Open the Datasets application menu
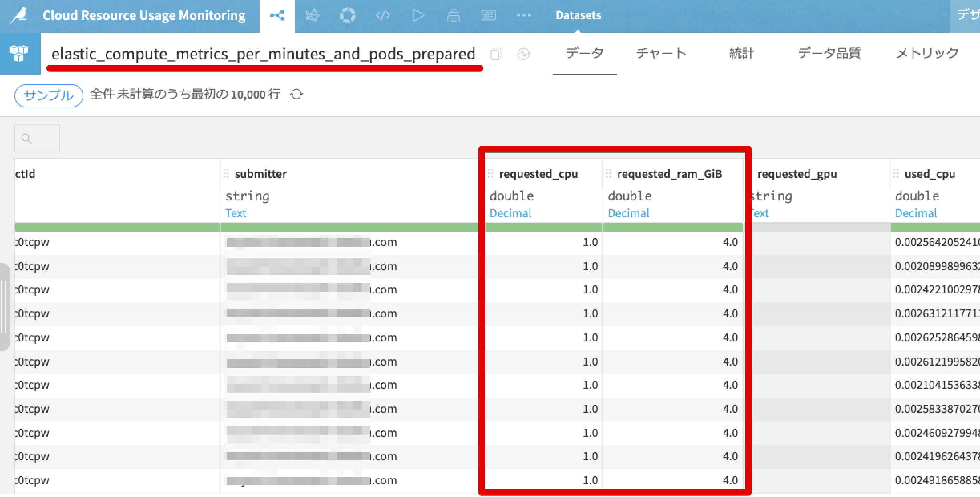Viewport: 980px width, 497px height. pos(578,15)
